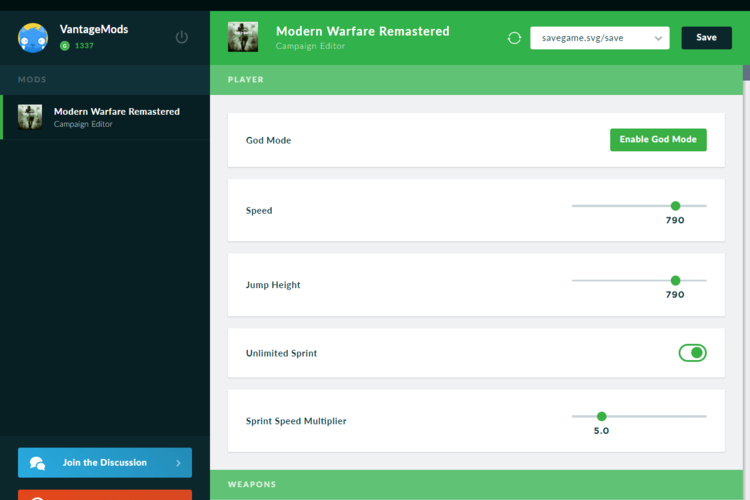Click the Modern Warfare Remastered header title
The height and width of the screenshot is (500, 750).
[x=363, y=31]
